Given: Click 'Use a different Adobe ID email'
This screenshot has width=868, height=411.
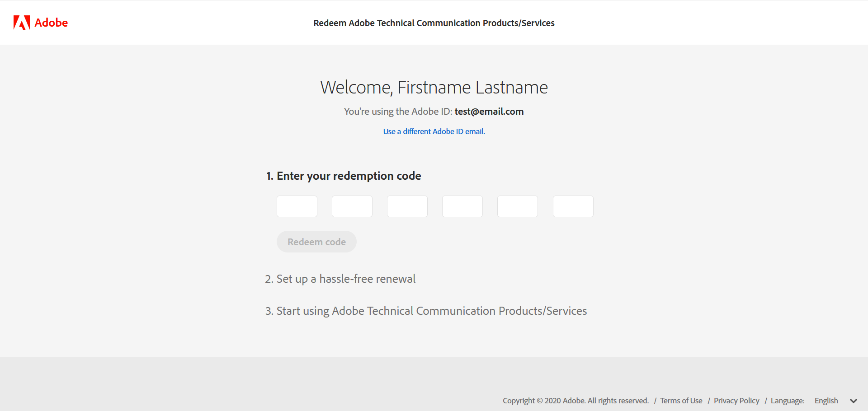Looking at the screenshot, I should click(x=434, y=131).
